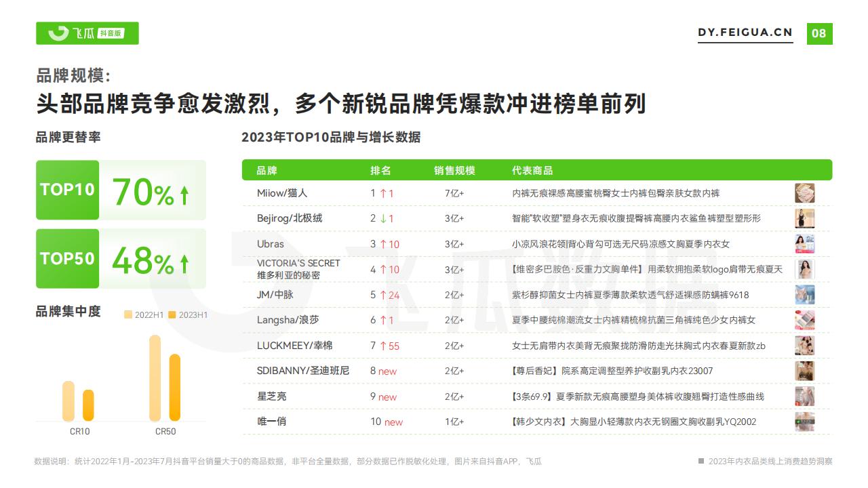Select brand name Ubras
Screen dimensions: 868x488
[x=271, y=244]
